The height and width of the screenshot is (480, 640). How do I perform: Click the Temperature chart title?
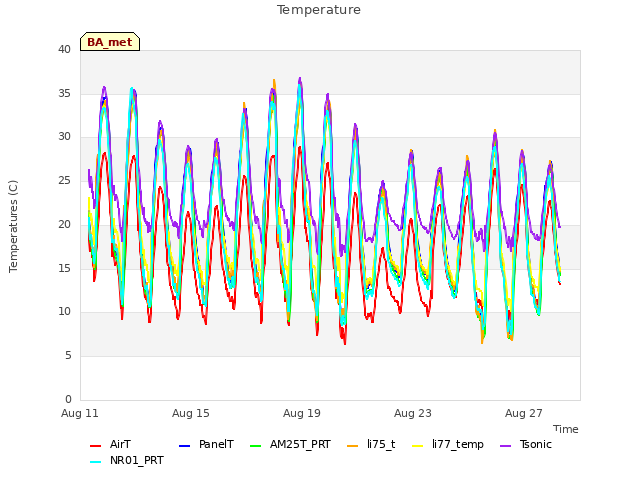(319, 10)
